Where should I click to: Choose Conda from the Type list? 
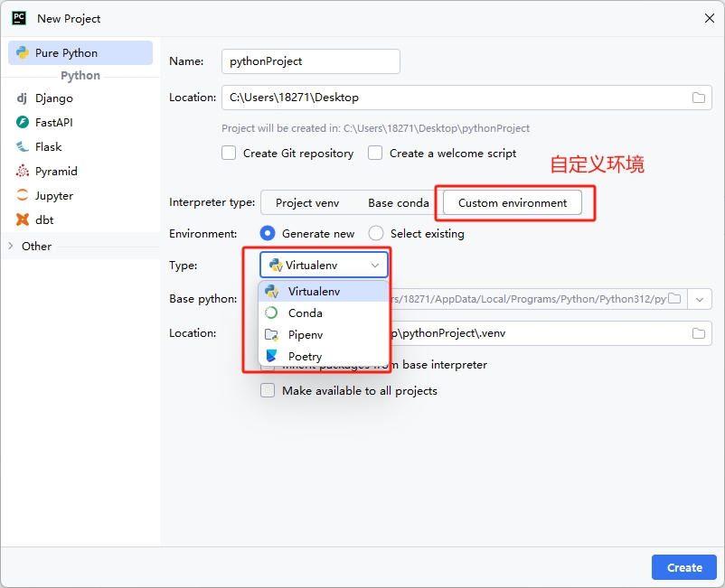pyautogui.click(x=305, y=313)
